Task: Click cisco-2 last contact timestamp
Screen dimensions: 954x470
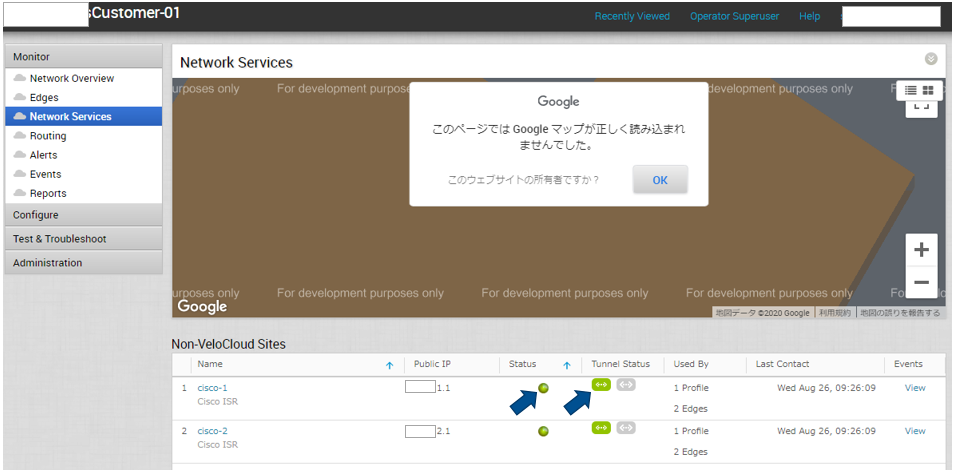Action: [x=826, y=431]
